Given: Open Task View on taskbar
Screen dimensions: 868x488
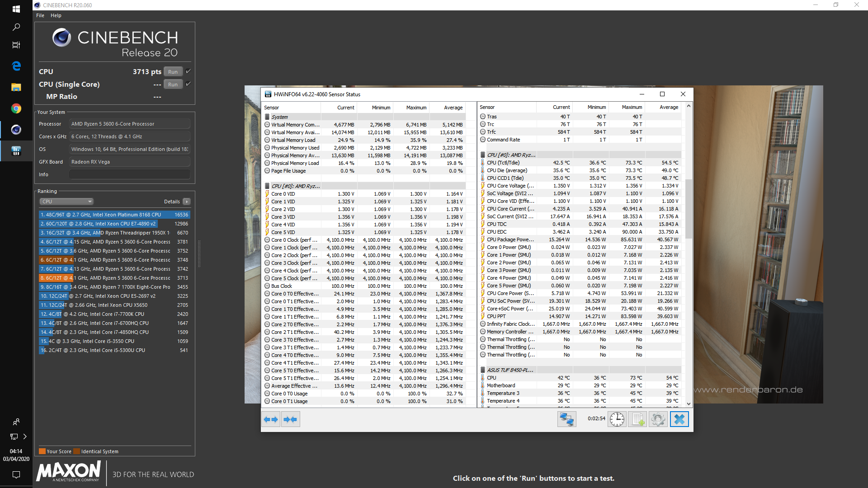Looking at the screenshot, I should click(16, 45).
